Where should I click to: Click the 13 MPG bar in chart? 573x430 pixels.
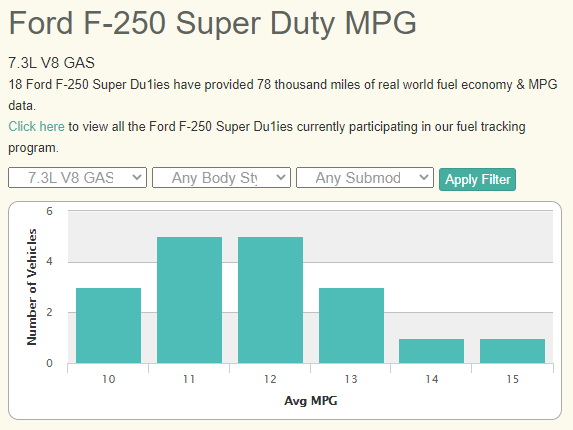pos(351,326)
